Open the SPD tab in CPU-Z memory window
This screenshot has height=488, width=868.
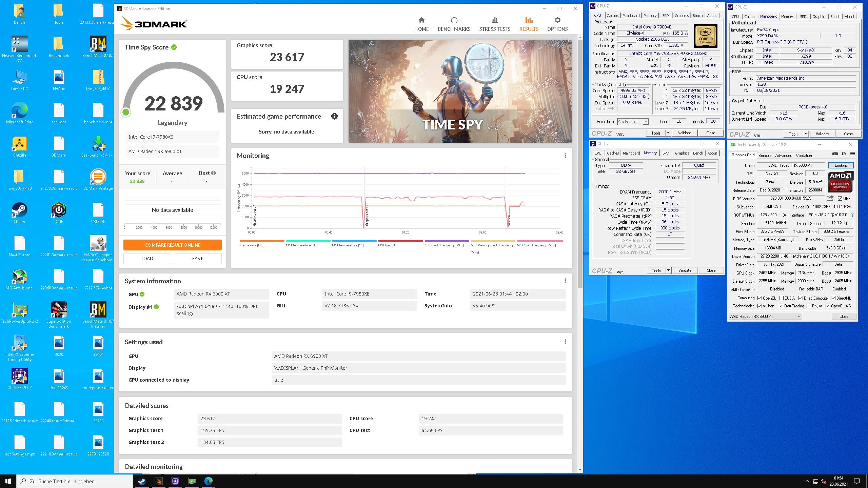(x=666, y=153)
